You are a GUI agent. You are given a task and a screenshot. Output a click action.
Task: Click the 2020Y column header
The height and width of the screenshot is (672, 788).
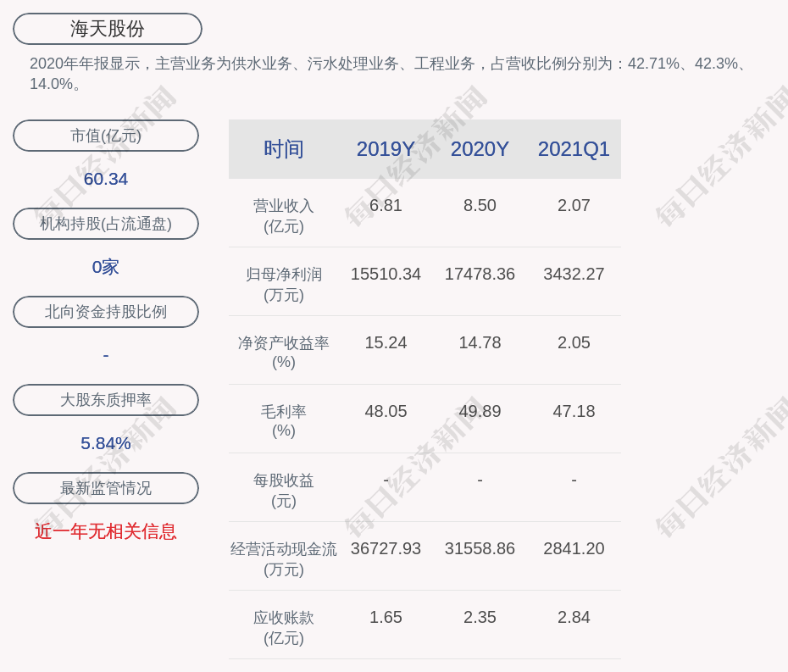pyautogui.click(x=480, y=149)
